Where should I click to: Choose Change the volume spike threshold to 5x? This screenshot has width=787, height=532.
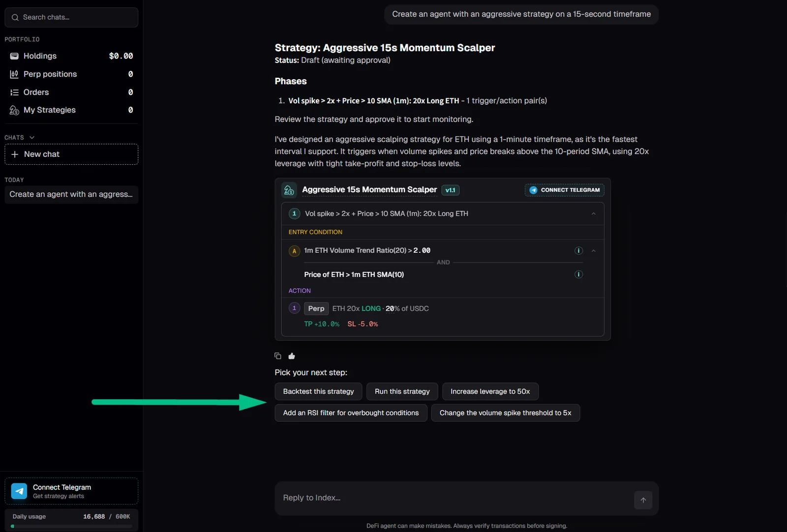pos(506,413)
